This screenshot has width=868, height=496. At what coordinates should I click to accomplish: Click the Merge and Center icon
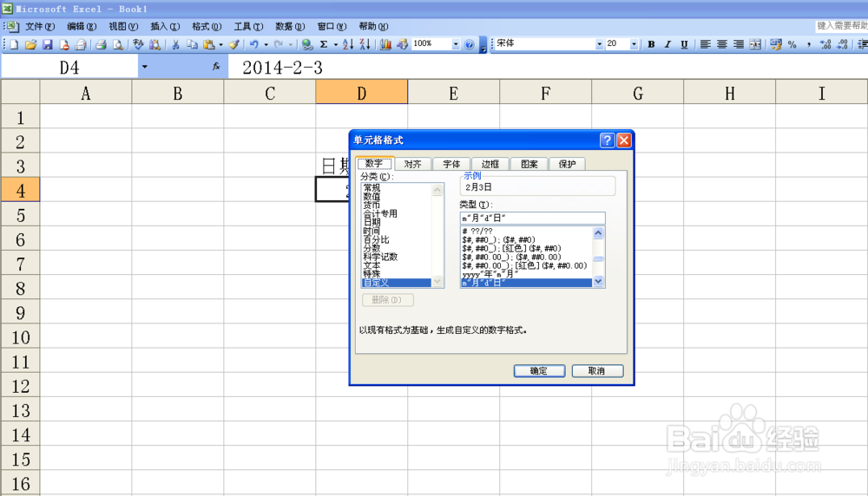(x=755, y=45)
